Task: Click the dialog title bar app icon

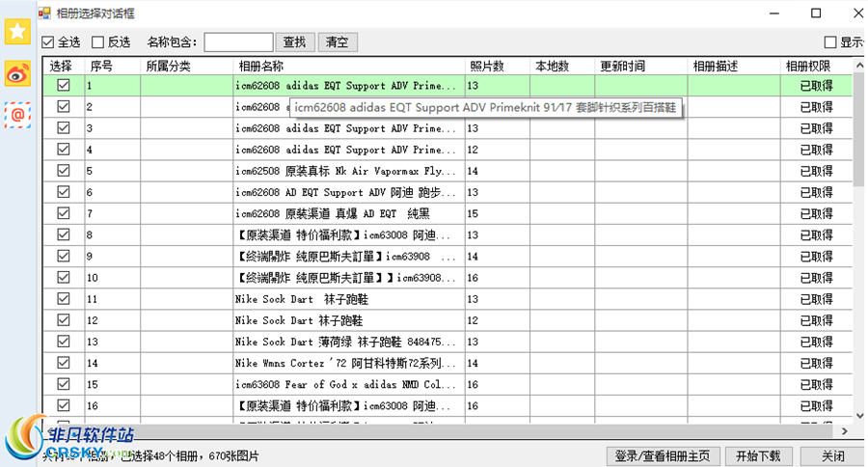Action: [x=44, y=14]
